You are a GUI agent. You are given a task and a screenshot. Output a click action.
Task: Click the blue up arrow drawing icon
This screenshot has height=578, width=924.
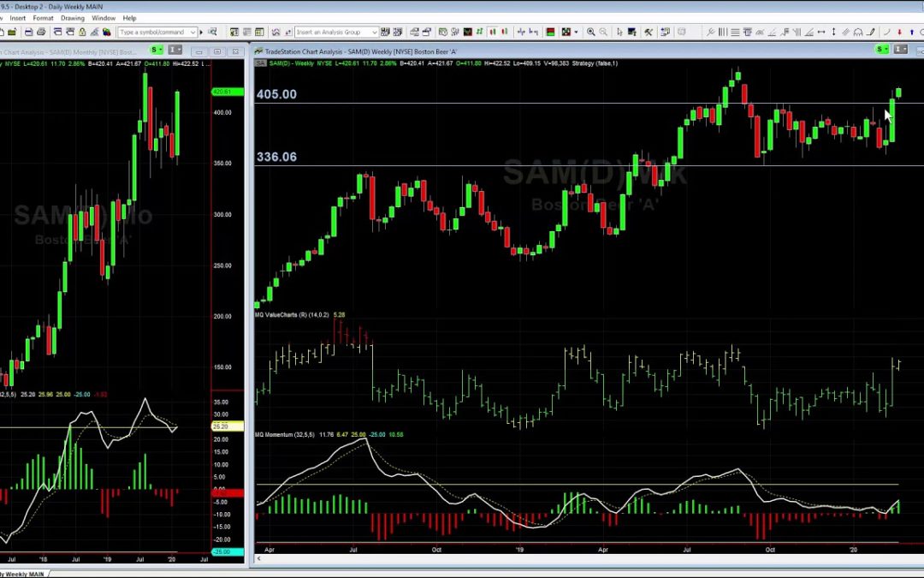(912, 32)
